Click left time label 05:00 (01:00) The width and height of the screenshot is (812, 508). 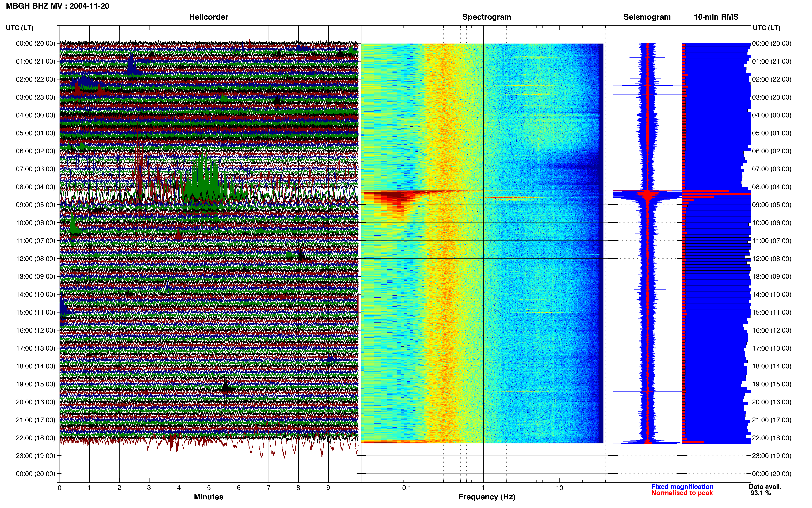(36, 133)
